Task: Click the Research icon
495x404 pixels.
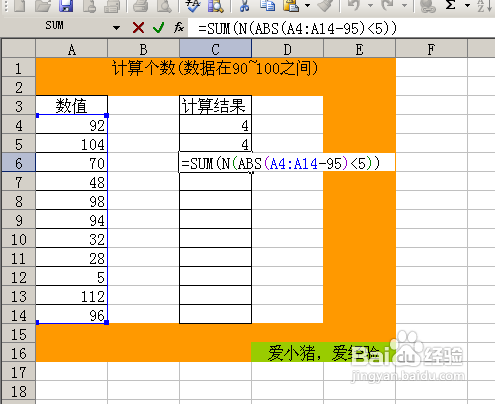Action: (216, 5)
